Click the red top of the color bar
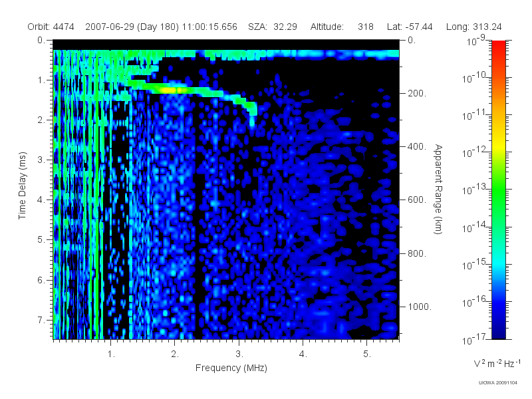This screenshot has width=532, height=399. point(498,46)
